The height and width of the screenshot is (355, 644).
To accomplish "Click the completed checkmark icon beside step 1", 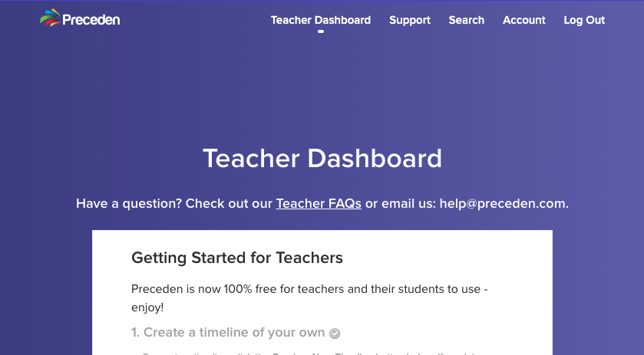I will tap(335, 334).
